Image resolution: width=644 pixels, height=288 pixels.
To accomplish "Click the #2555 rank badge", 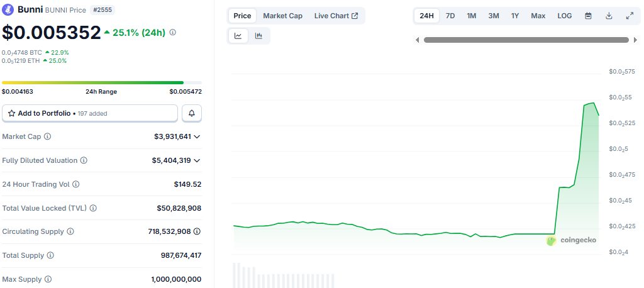I will (103, 10).
